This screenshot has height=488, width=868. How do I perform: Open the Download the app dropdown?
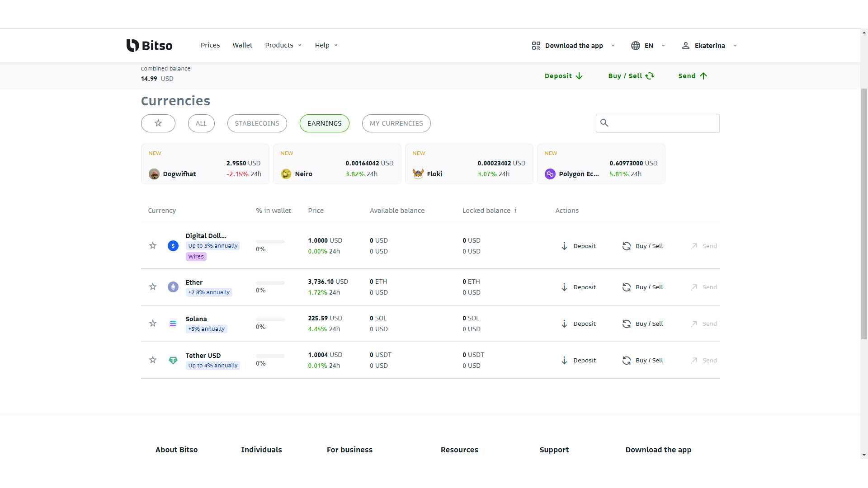[x=574, y=46]
